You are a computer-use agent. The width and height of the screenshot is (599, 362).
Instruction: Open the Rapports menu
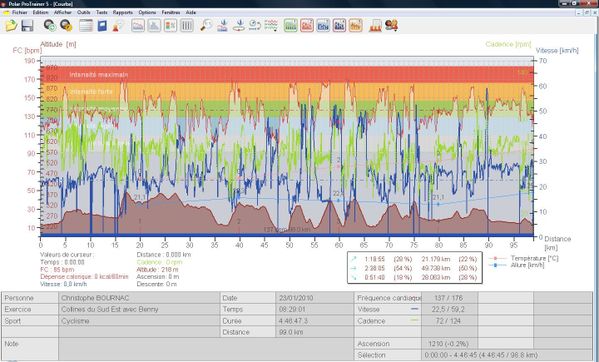point(123,12)
